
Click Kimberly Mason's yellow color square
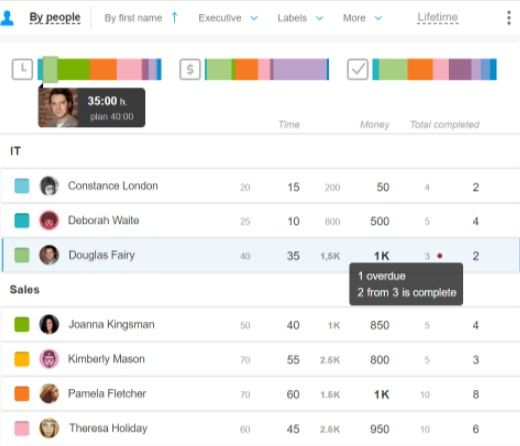coord(22,359)
